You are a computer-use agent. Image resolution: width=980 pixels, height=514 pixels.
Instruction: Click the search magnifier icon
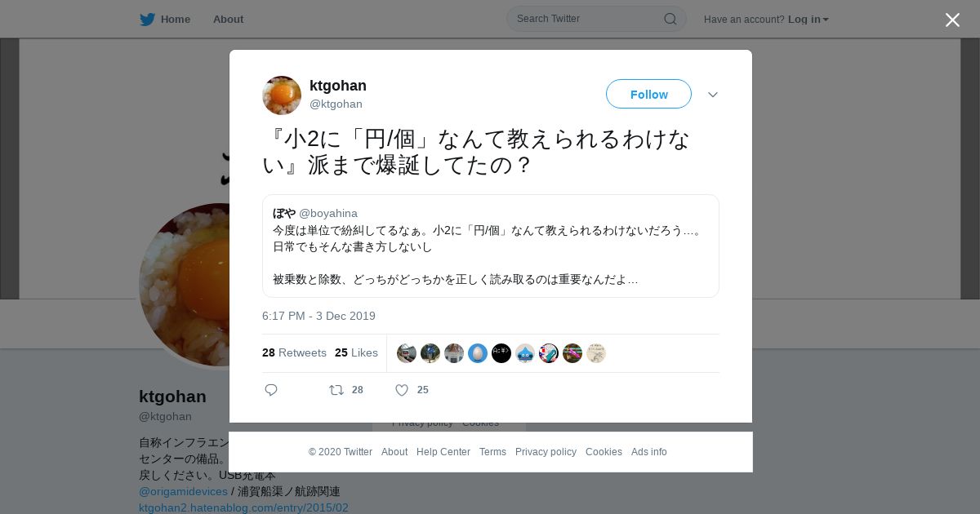[670, 19]
